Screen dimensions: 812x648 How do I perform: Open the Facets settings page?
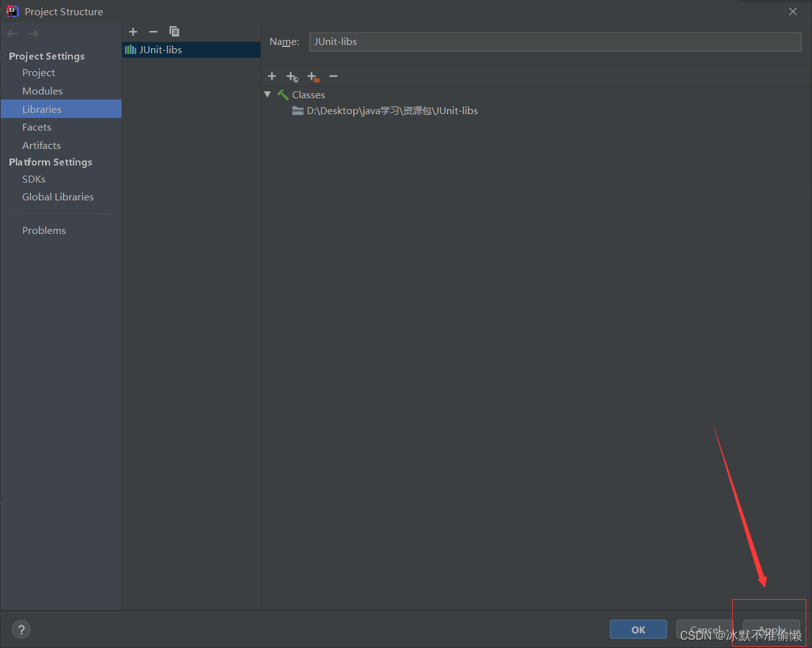click(x=37, y=127)
